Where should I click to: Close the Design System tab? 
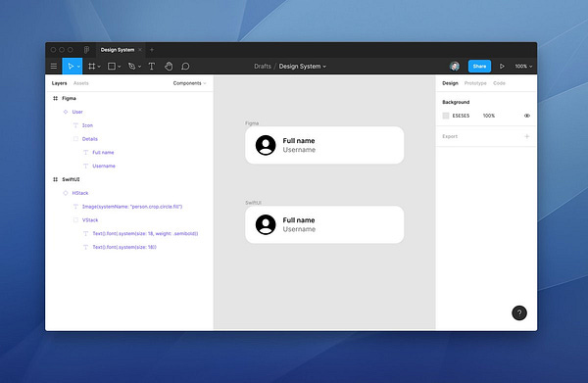tap(140, 50)
